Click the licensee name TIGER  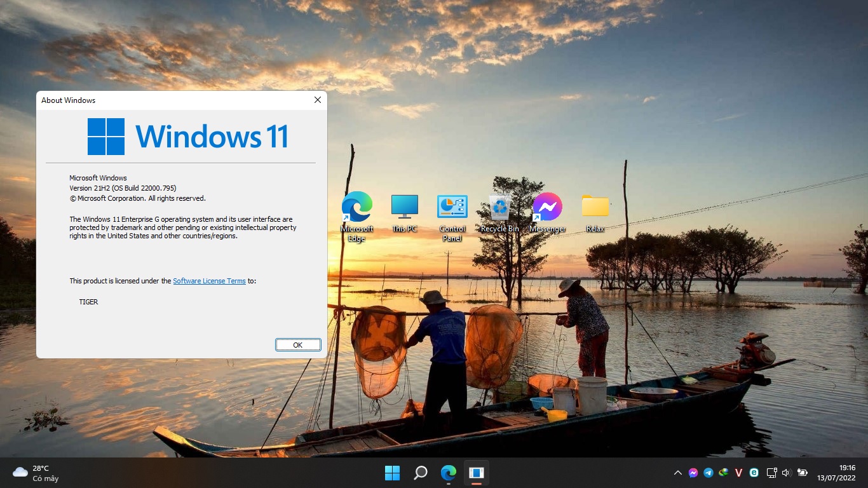88,302
